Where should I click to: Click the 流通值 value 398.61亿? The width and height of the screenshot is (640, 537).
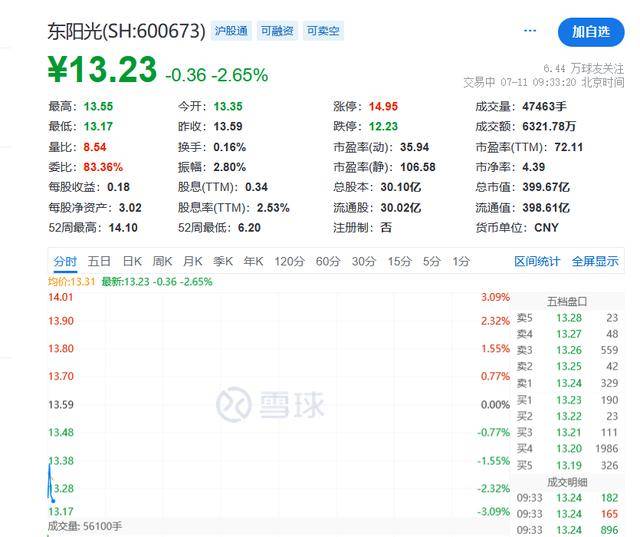(x=546, y=208)
